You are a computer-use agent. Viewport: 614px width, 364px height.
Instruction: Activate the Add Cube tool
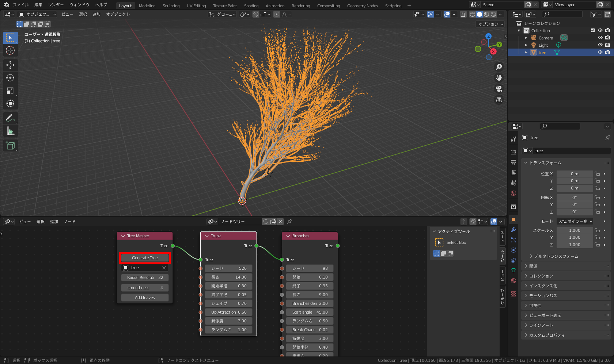click(10, 145)
